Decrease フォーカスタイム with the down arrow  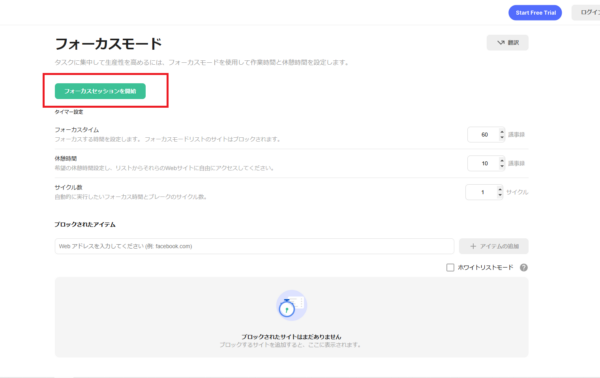pyautogui.click(x=502, y=137)
